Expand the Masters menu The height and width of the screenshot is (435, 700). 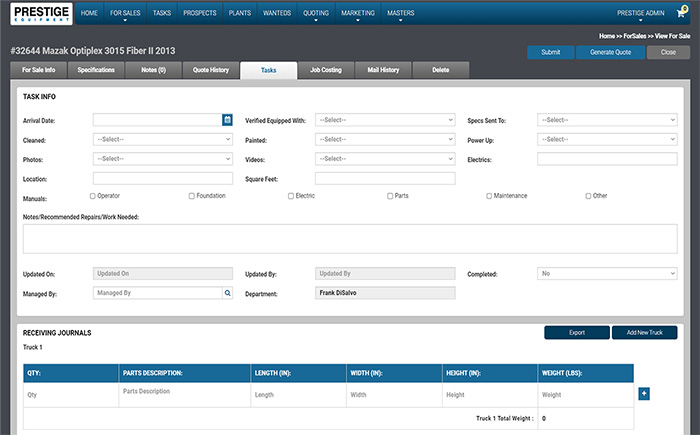(x=400, y=13)
